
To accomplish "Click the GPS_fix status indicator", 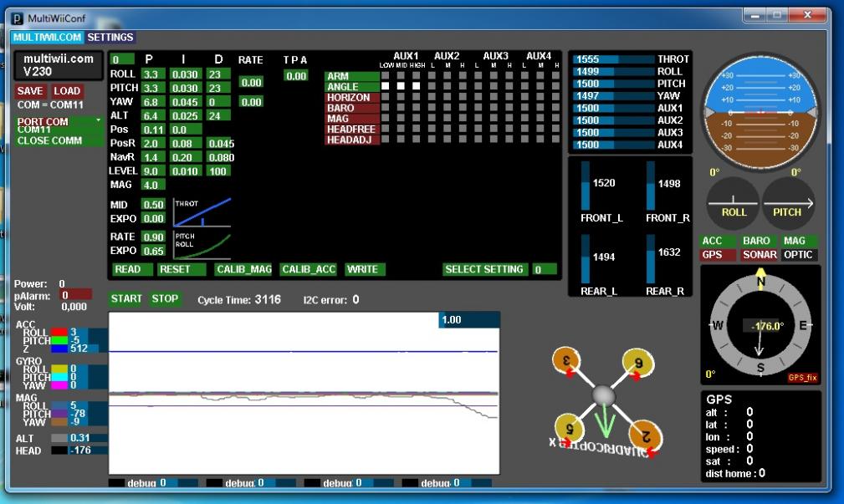I will point(802,378).
